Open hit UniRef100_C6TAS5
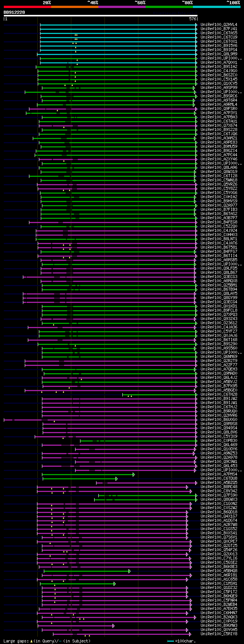The image size is (244, 644). [x=219, y=33]
